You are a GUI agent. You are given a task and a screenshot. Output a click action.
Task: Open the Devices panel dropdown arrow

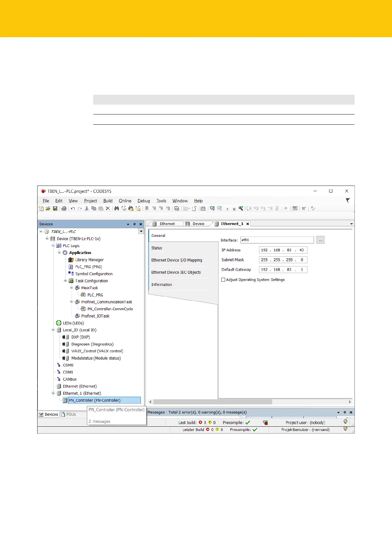(128, 224)
